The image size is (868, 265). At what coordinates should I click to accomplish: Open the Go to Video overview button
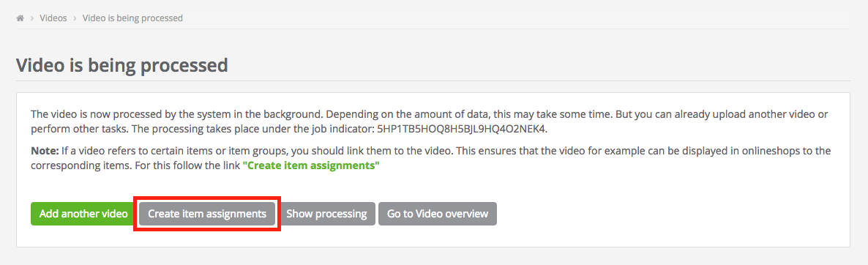tap(438, 214)
